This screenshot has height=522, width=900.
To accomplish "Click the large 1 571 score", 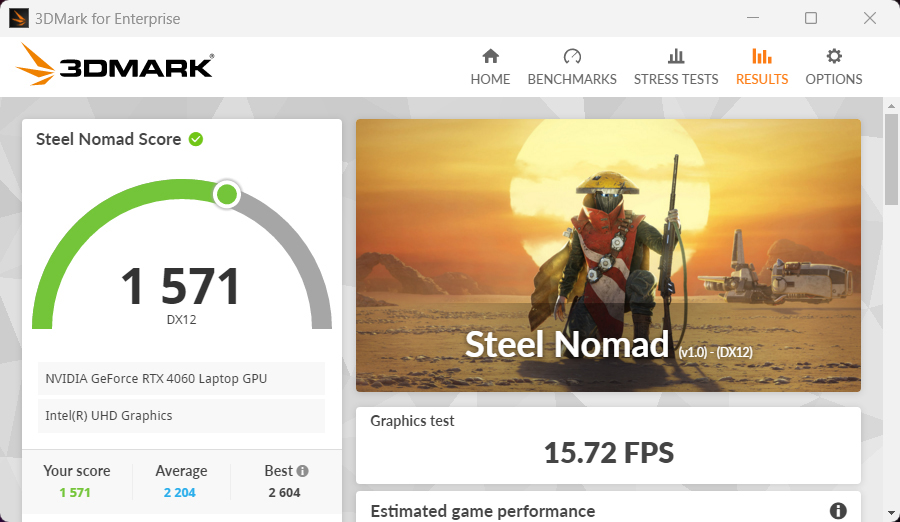I will [x=181, y=286].
